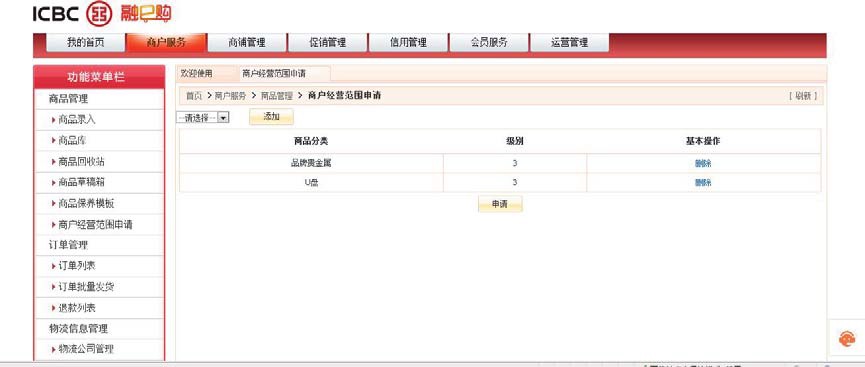Collapse the 商品管理 sidebar section
Screen dimensions: 865x367
pos(68,99)
